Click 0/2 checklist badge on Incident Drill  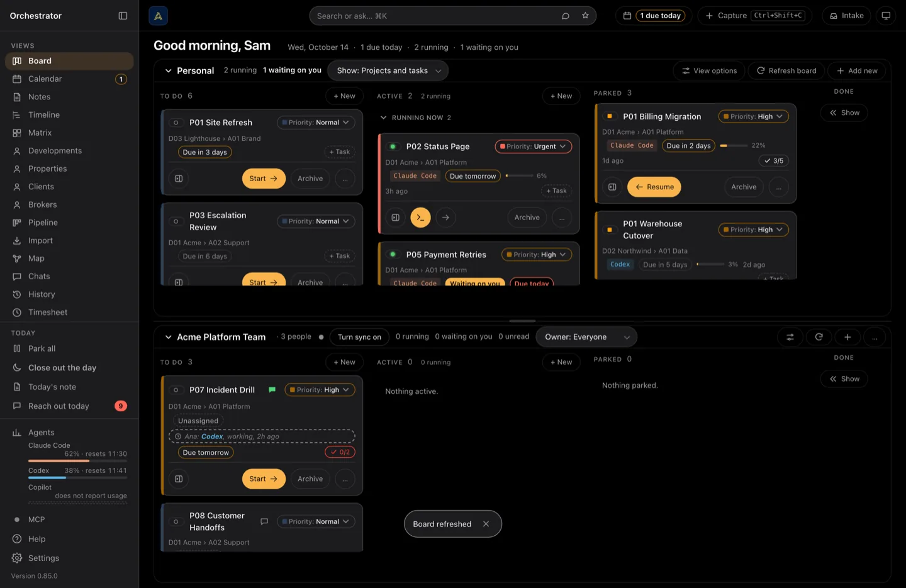coord(340,452)
